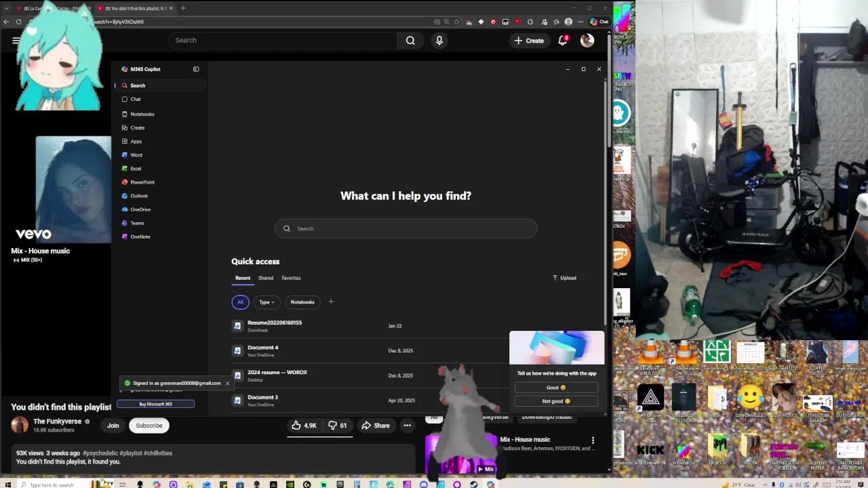Open Document 4 in recent files
Viewport: 868px width, 488px height.
point(370,350)
